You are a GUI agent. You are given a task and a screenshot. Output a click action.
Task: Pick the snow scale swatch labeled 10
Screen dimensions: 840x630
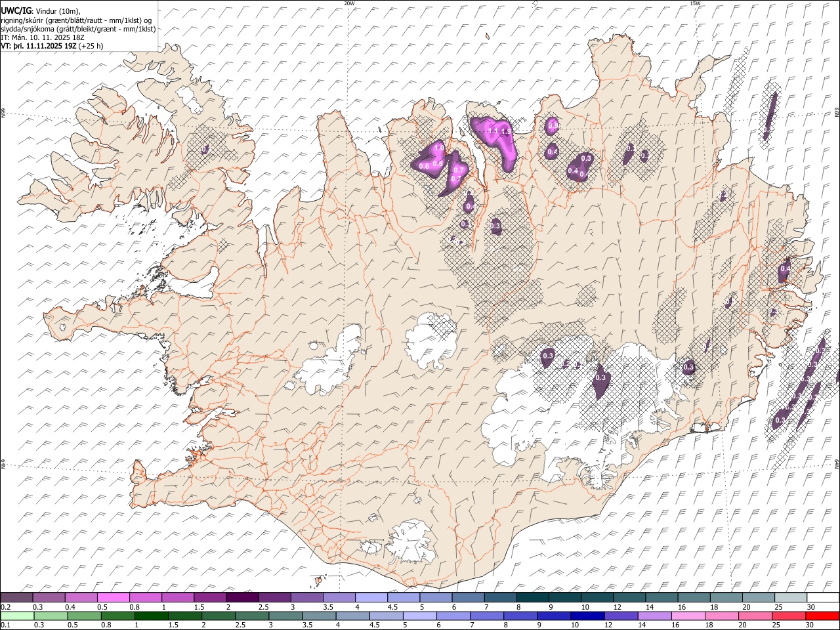click(x=597, y=597)
